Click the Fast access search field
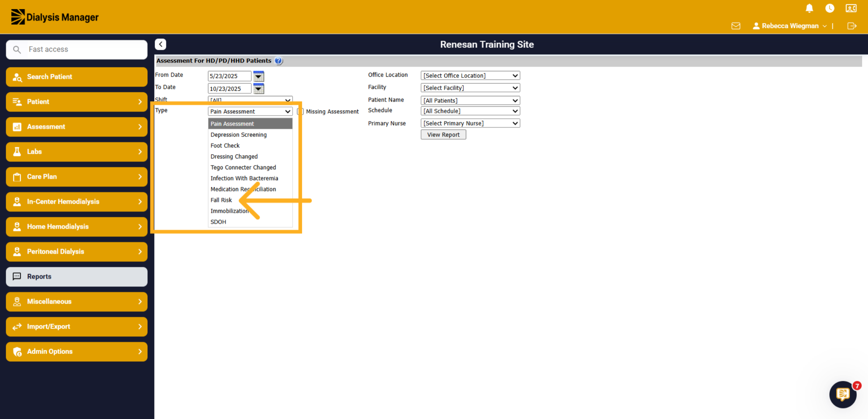The image size is (868, 419). click(x=77, y=50)
